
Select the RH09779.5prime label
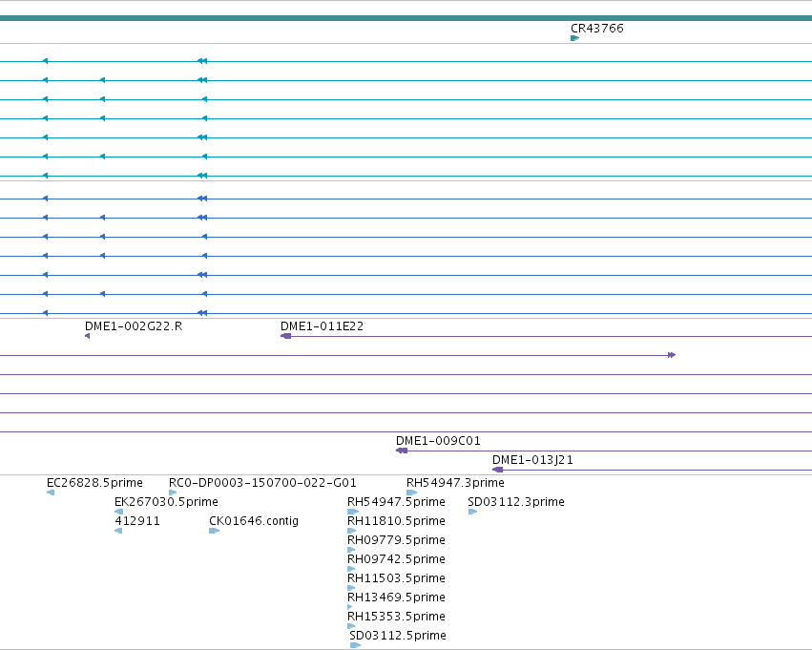click(x=396, y=540)
